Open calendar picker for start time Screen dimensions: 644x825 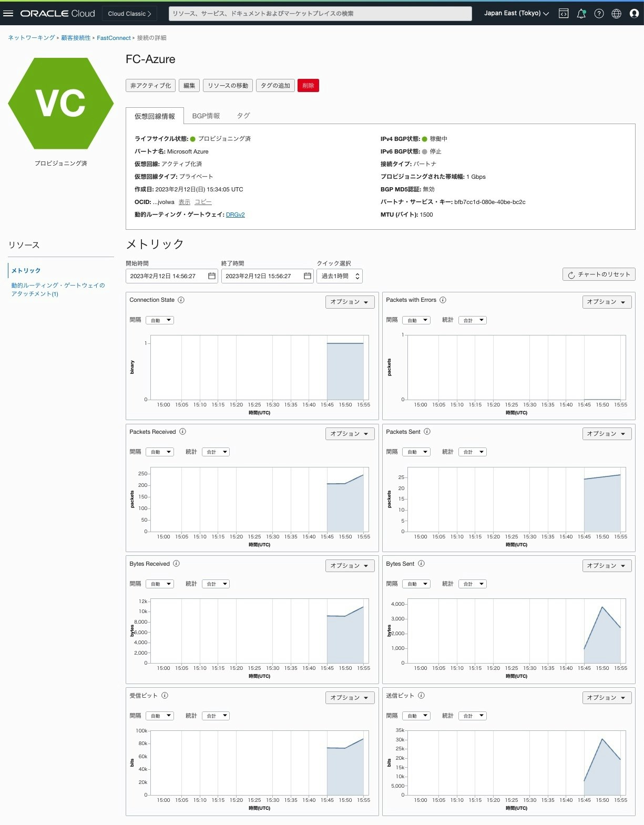pyautogui.click(x=212, y=276)
